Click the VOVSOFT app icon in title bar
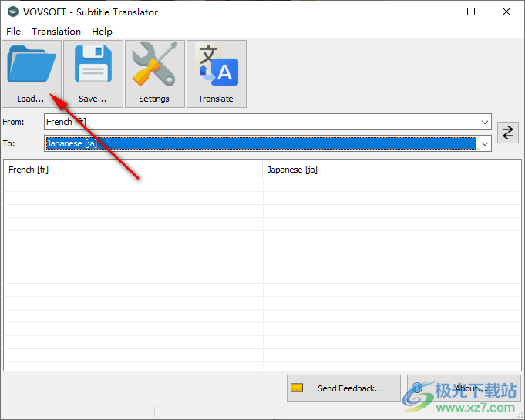Image resolution: width=525 pixels, height=420 pixels. 13,12
